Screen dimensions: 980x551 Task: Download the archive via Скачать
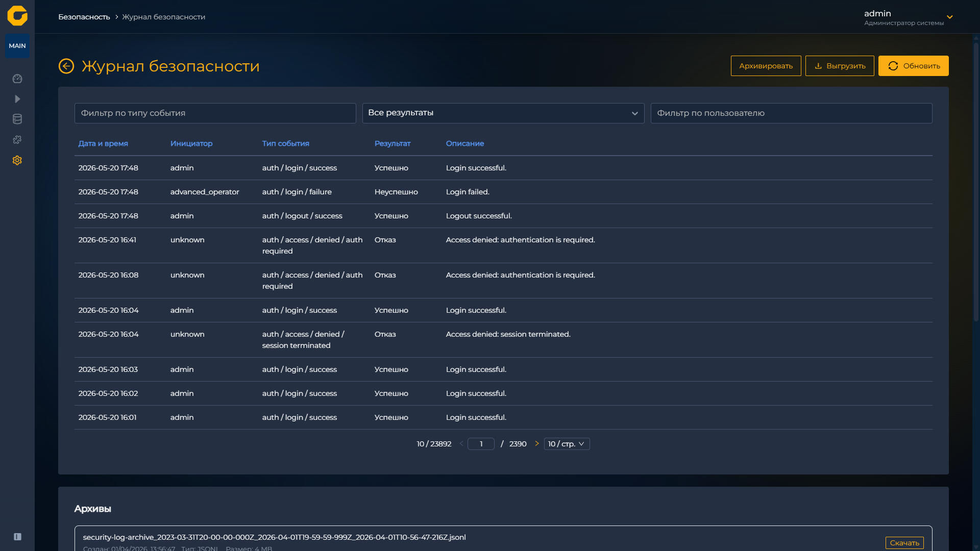point(904,543)
